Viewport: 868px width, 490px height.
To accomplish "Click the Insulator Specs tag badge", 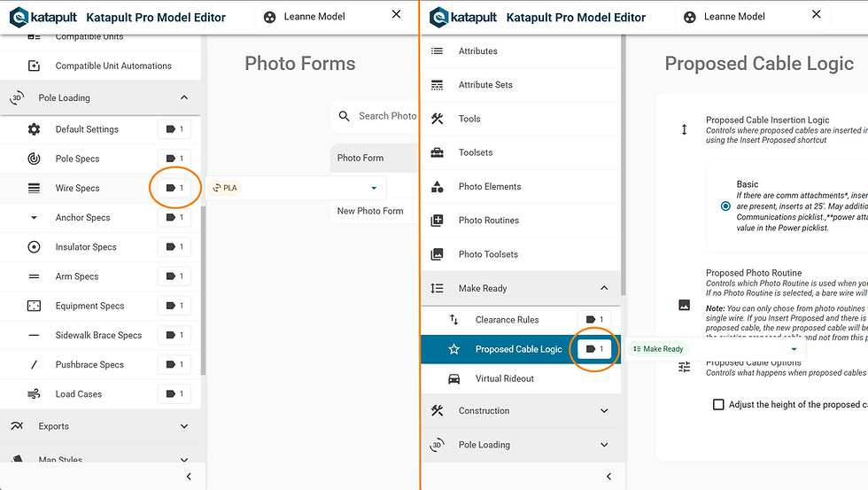I will coord(174,247).
